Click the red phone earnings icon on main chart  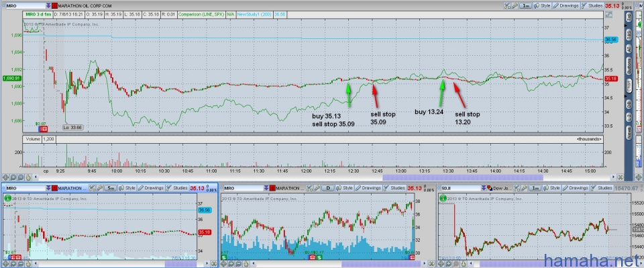point(44,129)
